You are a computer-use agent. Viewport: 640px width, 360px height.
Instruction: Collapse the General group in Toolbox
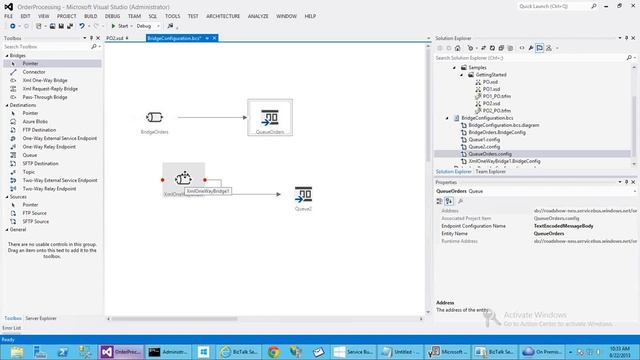tap(7, 230)
